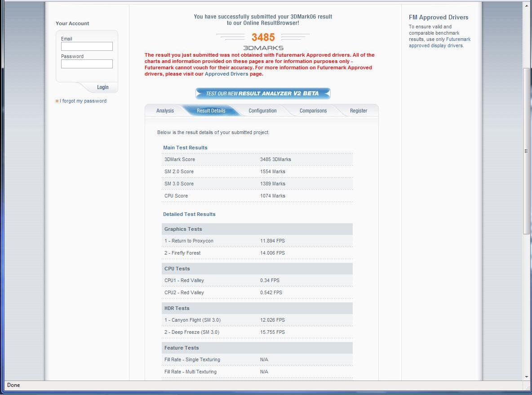This screenshot has height=395, width=532.
Task: Select the '1389 Marks' SM 3.0 value
Action: point(272,184)
